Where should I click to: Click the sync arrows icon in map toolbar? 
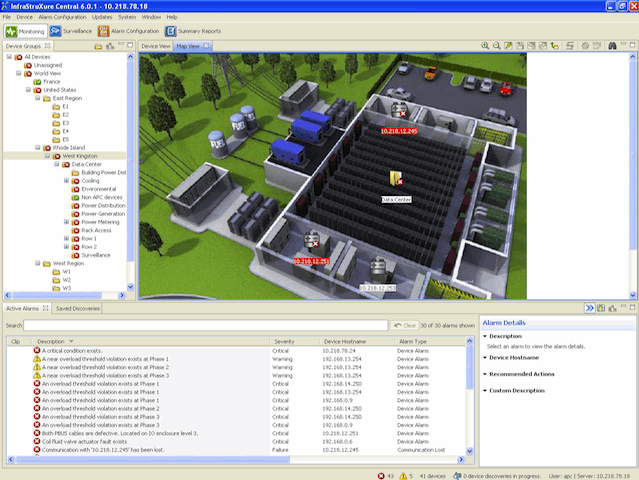[x=570, y=46]
